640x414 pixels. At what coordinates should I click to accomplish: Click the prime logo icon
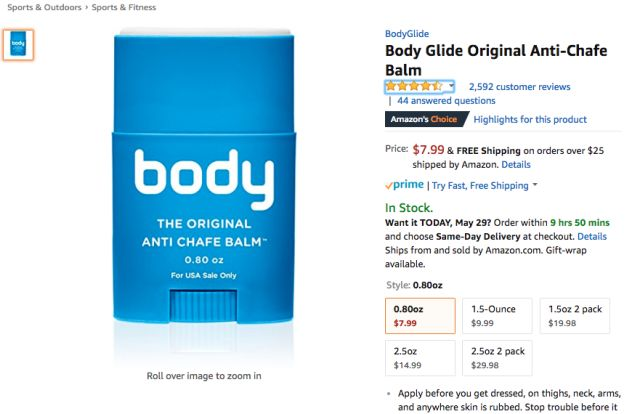point(404,185)
